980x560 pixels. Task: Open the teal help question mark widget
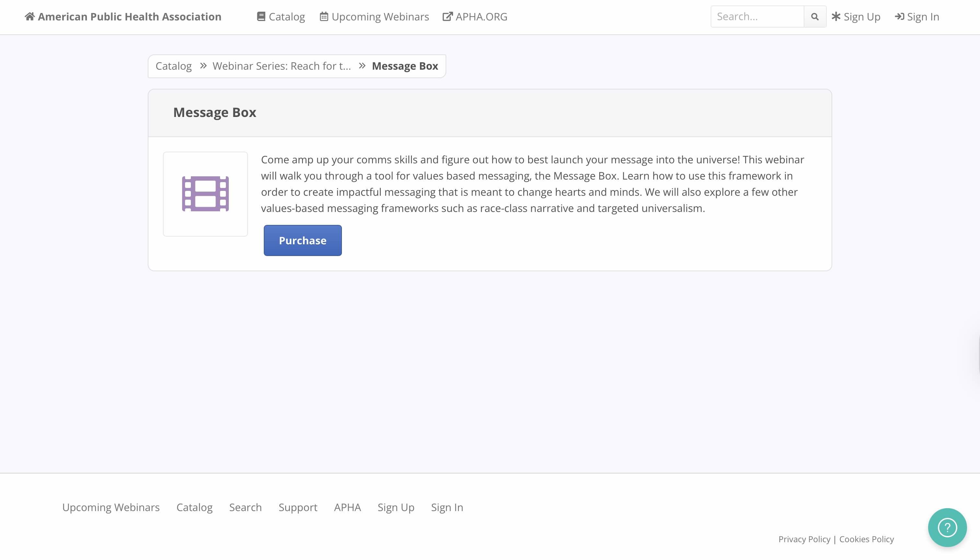tap(947, 527)
